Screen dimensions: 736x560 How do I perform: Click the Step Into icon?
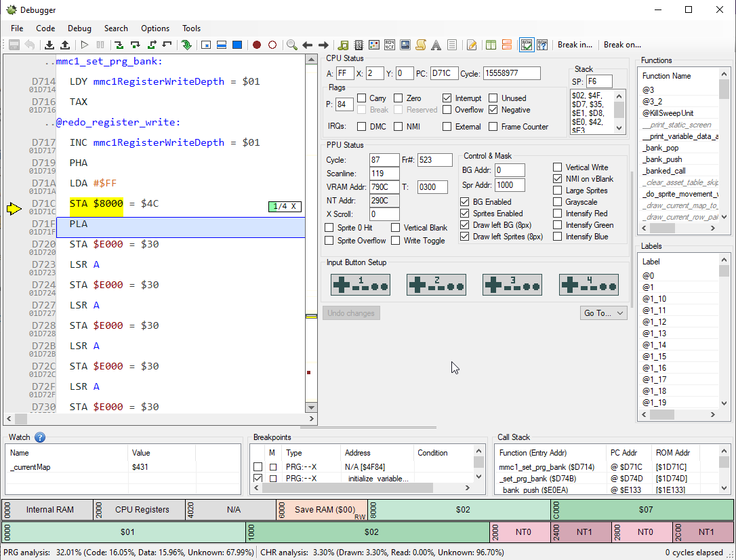coord(119,45)
